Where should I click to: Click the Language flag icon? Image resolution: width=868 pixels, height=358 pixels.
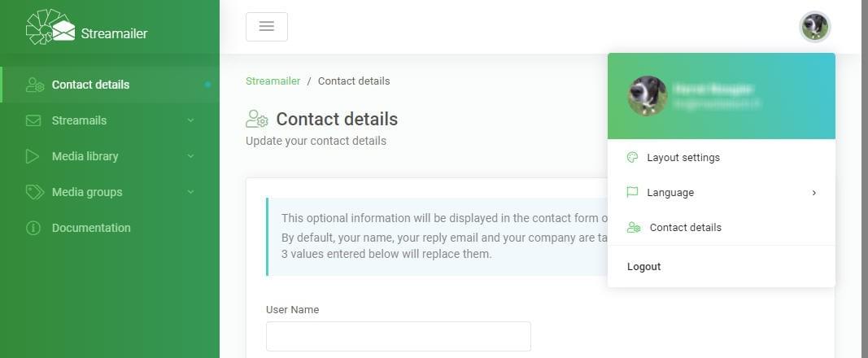coord(632,193)
